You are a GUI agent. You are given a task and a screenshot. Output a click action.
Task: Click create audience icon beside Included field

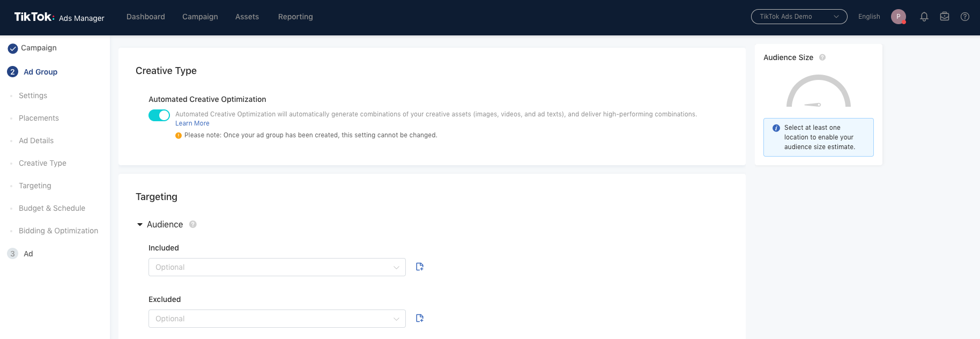click(x=420, y=267)
